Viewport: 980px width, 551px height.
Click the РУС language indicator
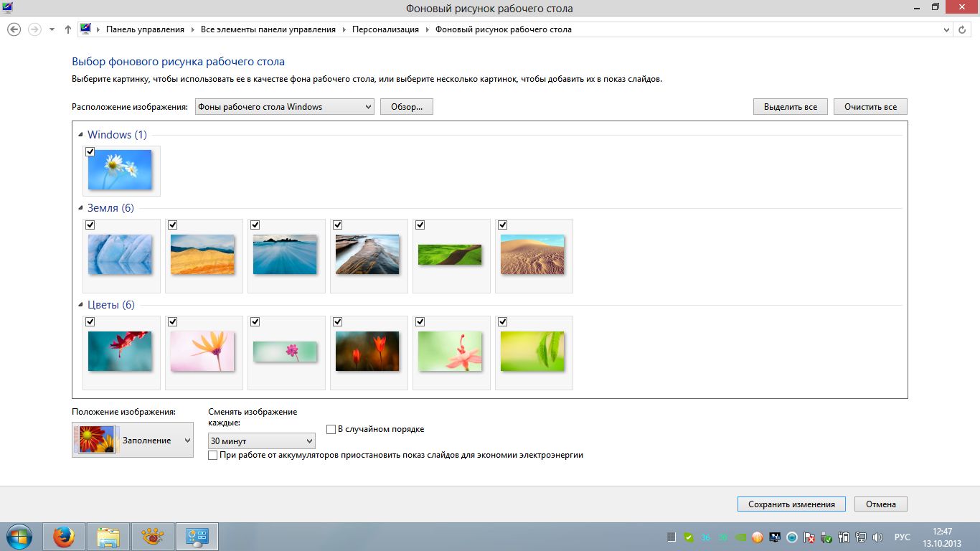point(902,537)
